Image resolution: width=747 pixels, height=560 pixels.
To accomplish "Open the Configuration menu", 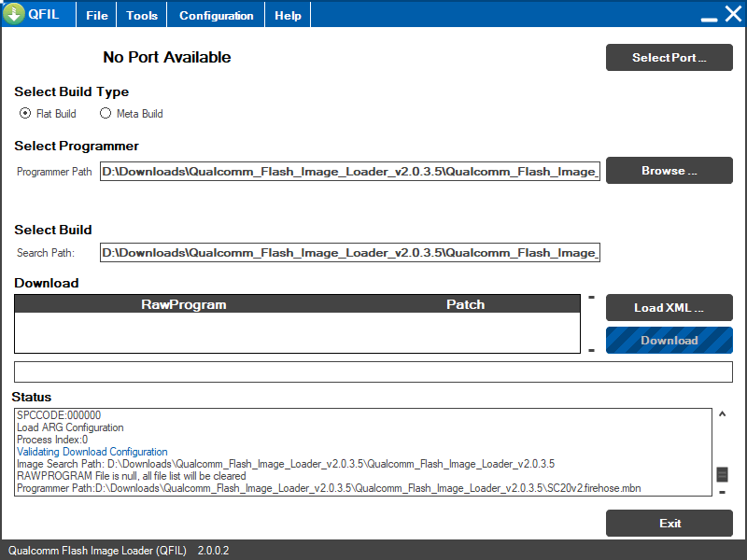I will coord(216,14).
